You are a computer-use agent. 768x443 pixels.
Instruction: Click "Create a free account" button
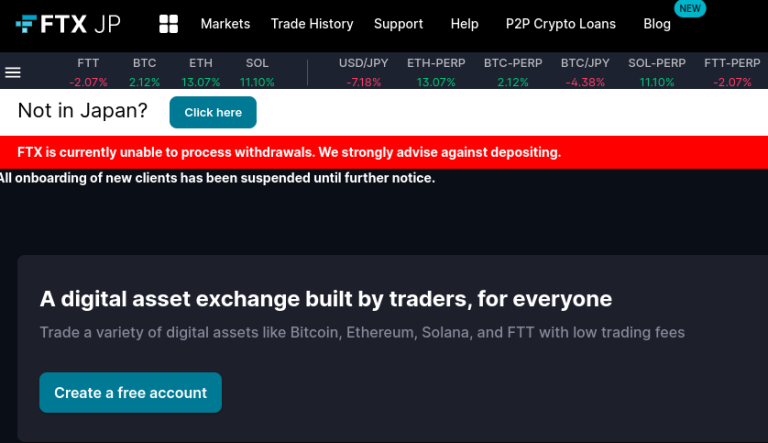coord(130,393)
